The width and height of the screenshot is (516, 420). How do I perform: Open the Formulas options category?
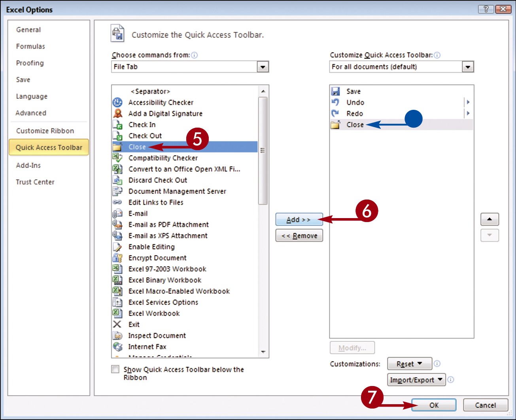(x=30, y=46)
